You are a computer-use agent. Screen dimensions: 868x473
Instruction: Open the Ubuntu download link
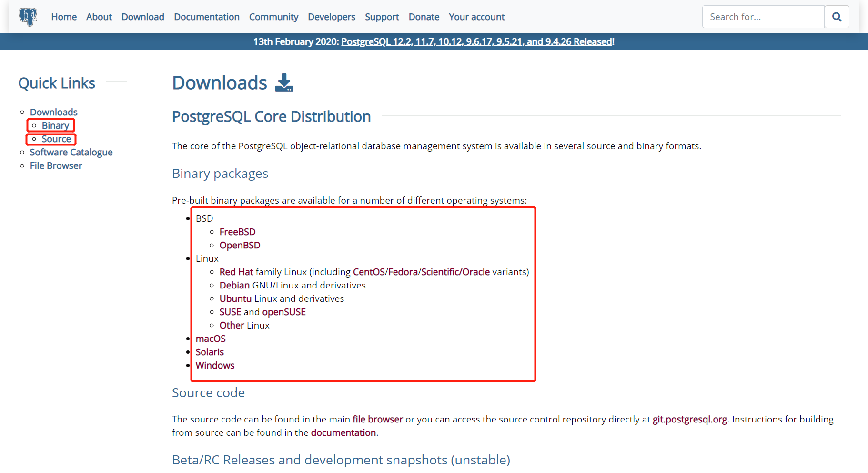[235, 298]
